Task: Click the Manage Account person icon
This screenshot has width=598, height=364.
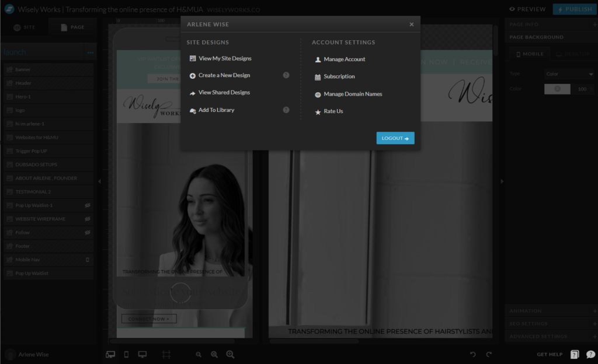Action: 318,60
